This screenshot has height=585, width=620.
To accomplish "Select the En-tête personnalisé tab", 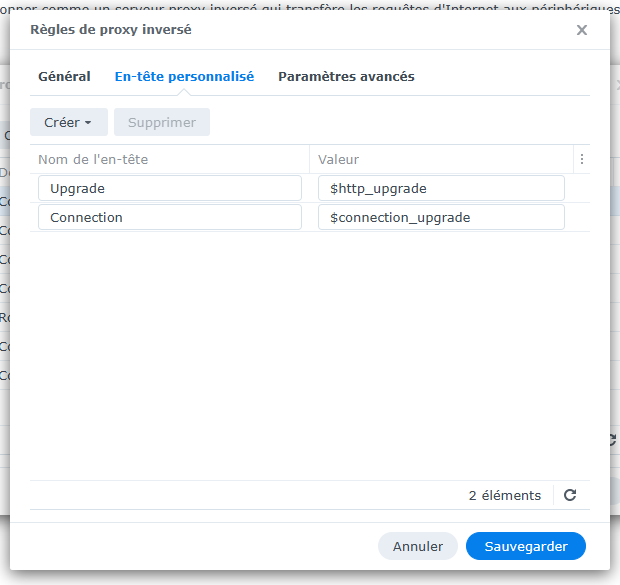I will 184,76.
